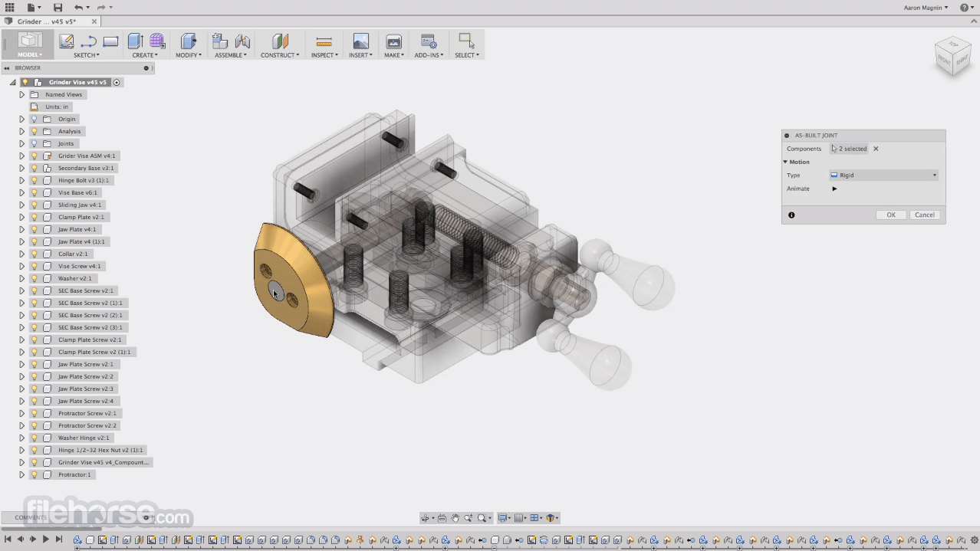Select the Line sketch tool

pos(89,41)
